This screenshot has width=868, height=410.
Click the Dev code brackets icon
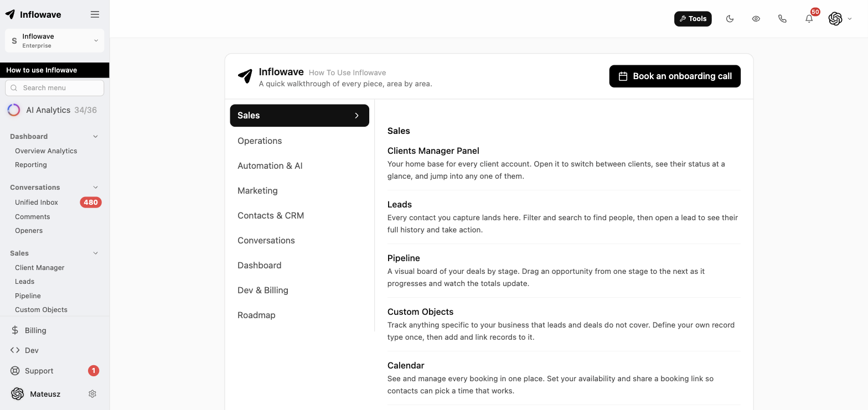click(15, 350)
